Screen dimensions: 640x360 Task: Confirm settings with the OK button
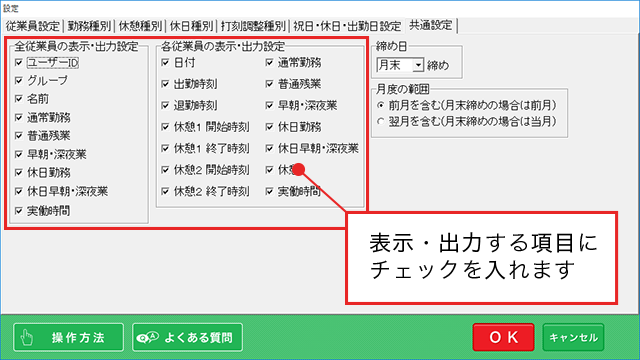click(x=503, y=337)
